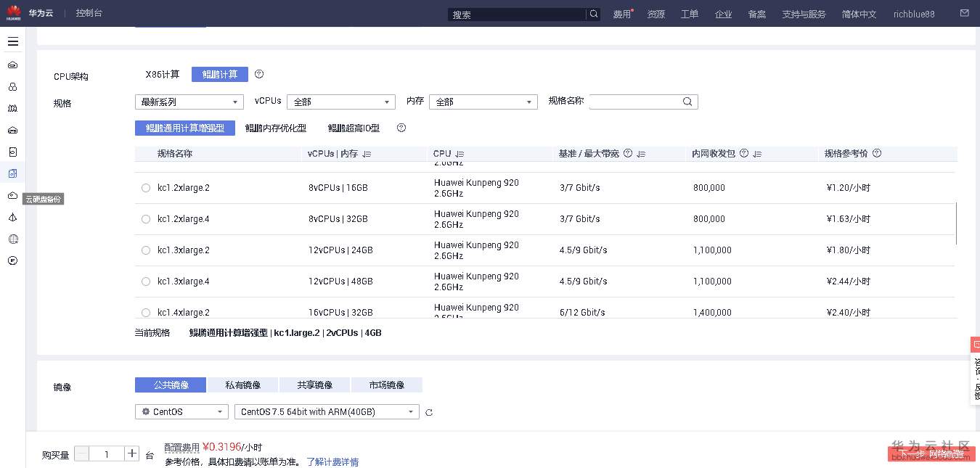Click the 下一步: 网络配置 button
Image resolution: width=980 pixels, height=468 pixels.
tap(931, 454)
